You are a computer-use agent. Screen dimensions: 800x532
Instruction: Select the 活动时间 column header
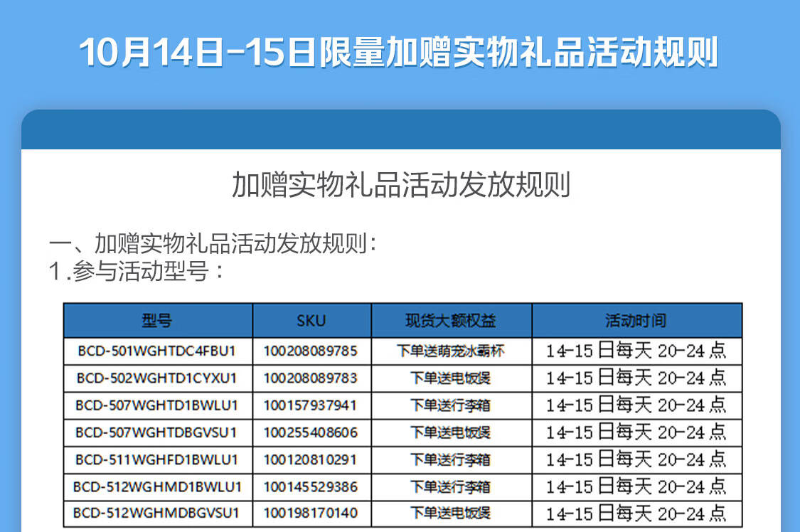(636, 321)
